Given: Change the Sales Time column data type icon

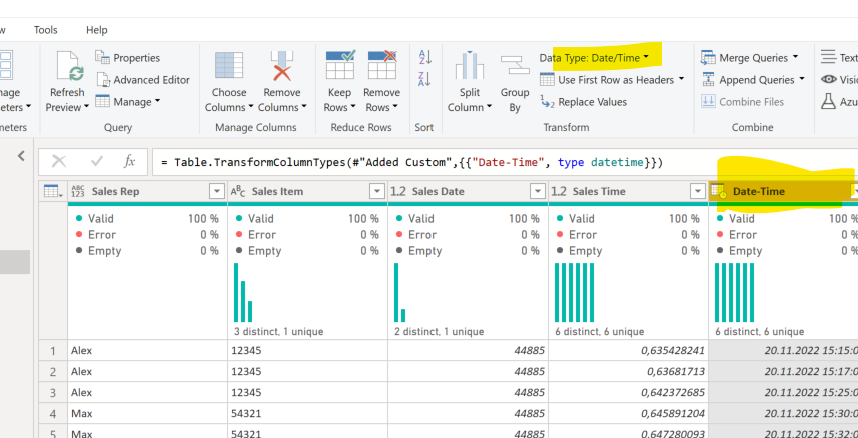Looking at the screenshot, I should pos(559,191).
